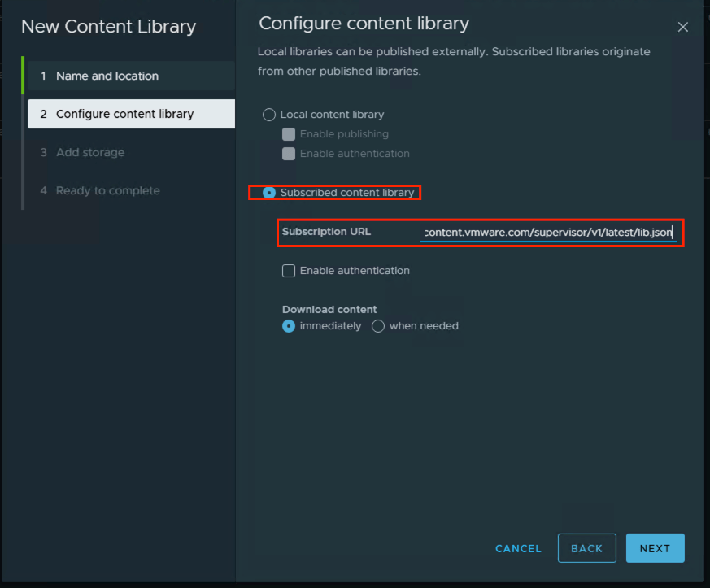Proceed by clicking the NEXT button
710x588 pixels.
655,548
